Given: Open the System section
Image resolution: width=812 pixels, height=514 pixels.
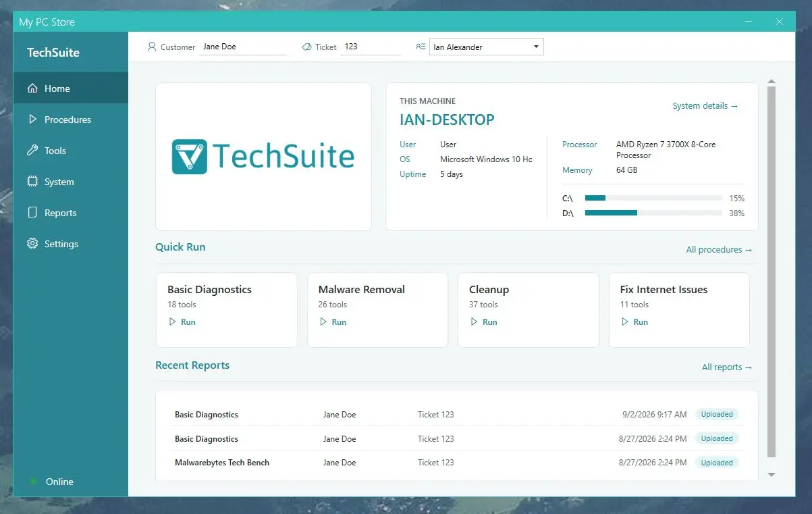Looking at the screenshot, I should (x=70, y=182).
